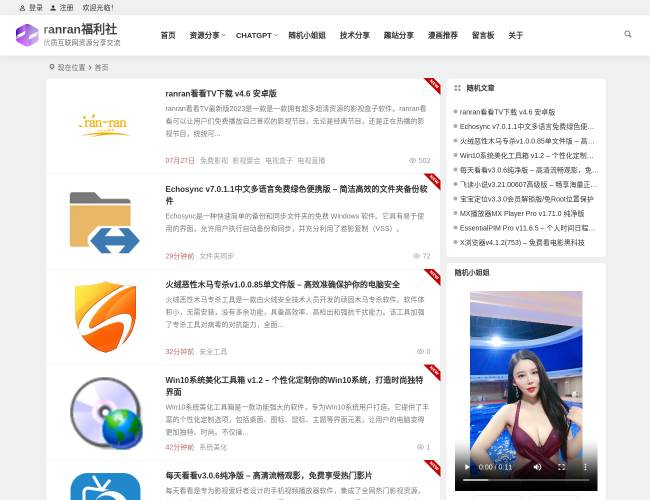Click the 系统美化 tag
Screen dimensions: 650x500
213,447
